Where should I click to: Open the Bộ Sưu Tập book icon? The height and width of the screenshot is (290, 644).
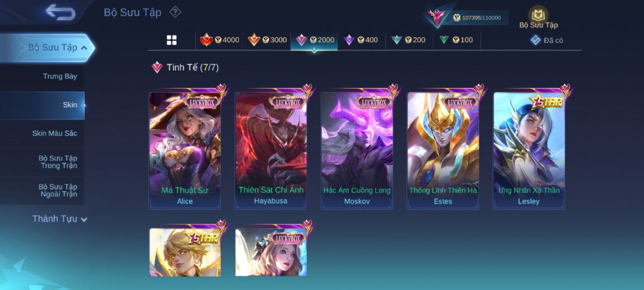tap(538, 14)
